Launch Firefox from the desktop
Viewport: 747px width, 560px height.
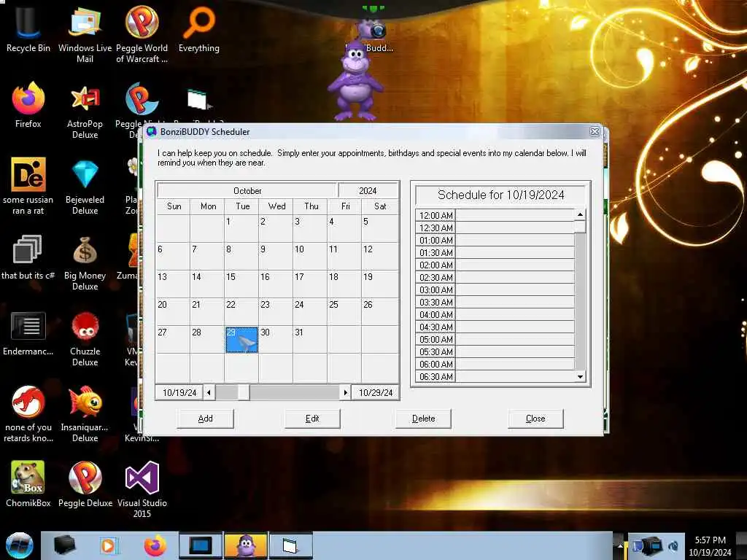(28, 105)
